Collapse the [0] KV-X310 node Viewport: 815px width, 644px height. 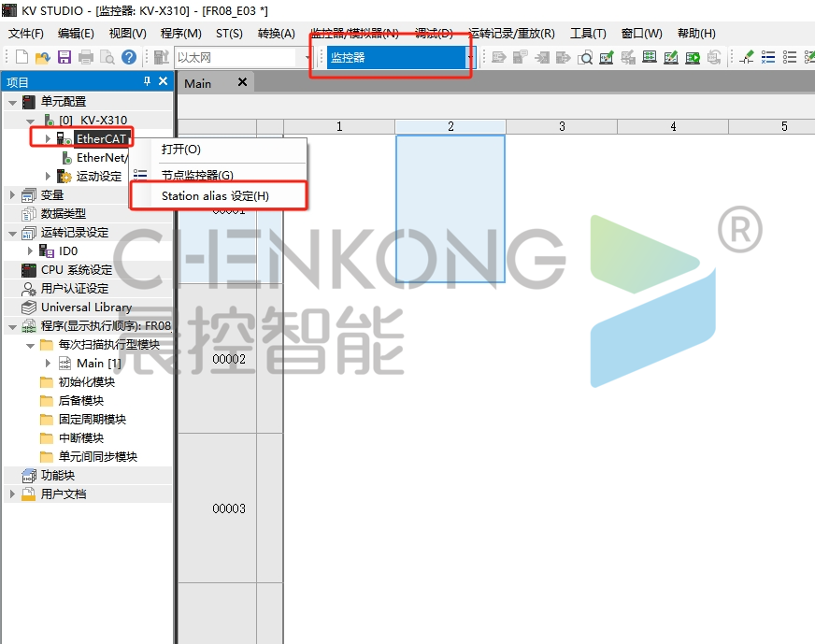tap(30, 121)
